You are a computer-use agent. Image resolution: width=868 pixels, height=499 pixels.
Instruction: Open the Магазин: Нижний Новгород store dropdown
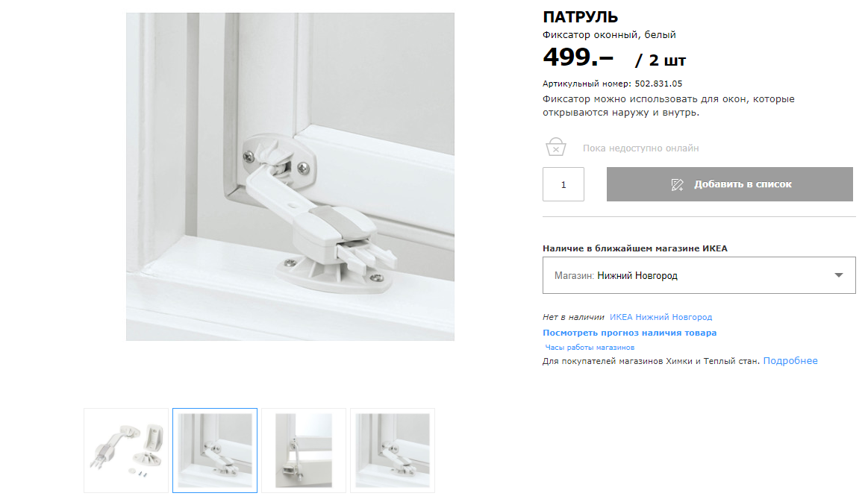tap(699, 275)
